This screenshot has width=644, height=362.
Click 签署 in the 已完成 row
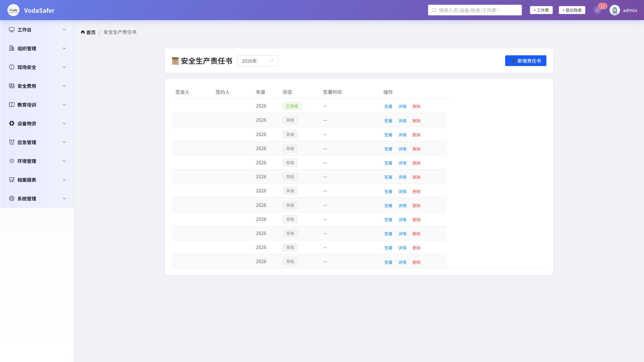pyautogui.click(x=388, y=106)
